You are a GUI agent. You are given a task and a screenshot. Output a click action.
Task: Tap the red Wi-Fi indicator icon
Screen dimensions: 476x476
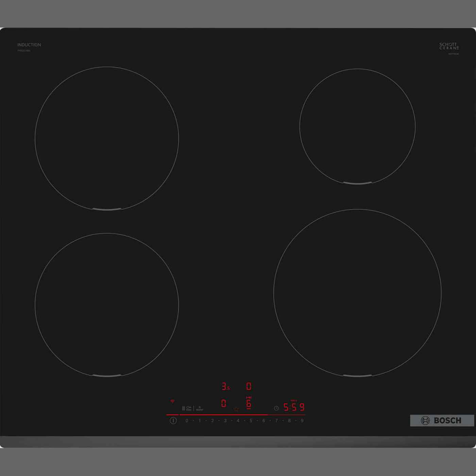(x=173, y=402)
